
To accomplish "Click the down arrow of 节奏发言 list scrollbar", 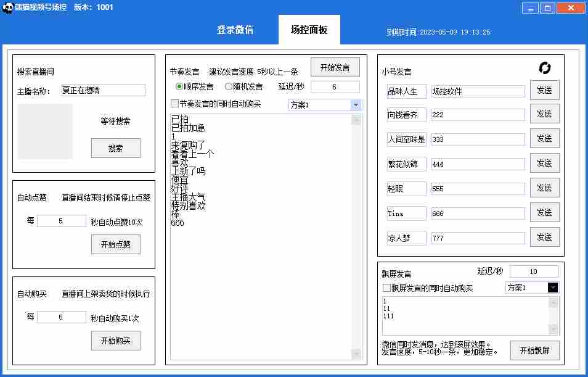I will 356,354.
